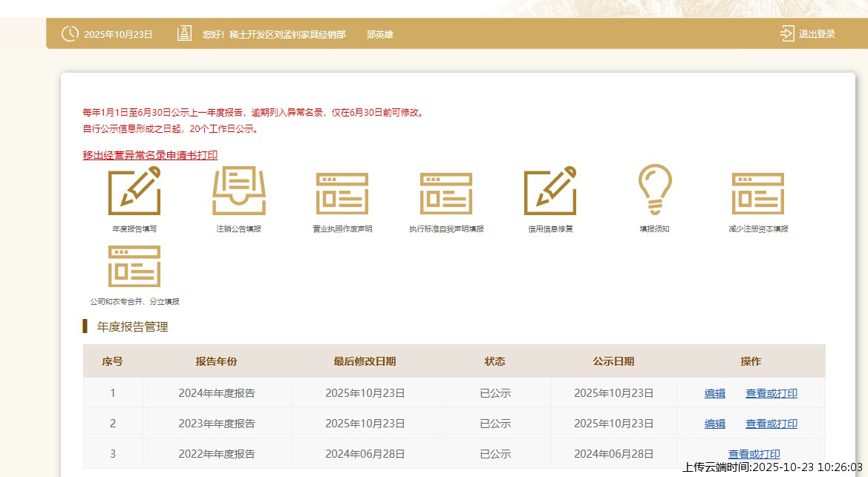
Task: Click the 注销公告填报 tray icon
Action: (x=238, y=191)
